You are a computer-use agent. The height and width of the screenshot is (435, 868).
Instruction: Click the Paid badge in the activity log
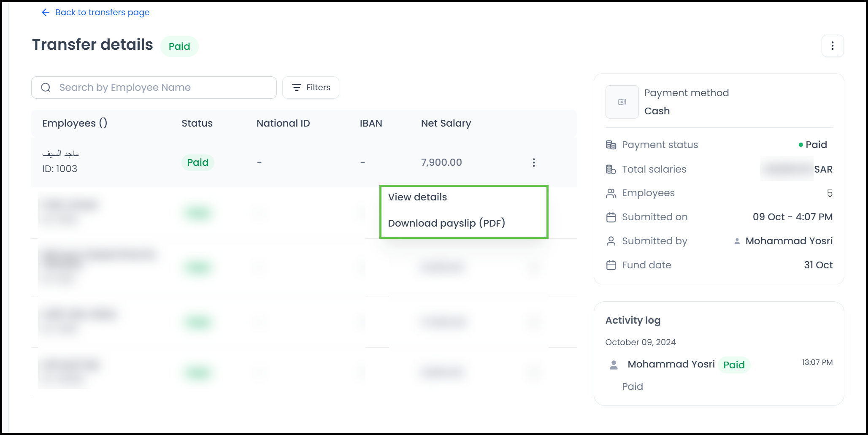point(734,365)
